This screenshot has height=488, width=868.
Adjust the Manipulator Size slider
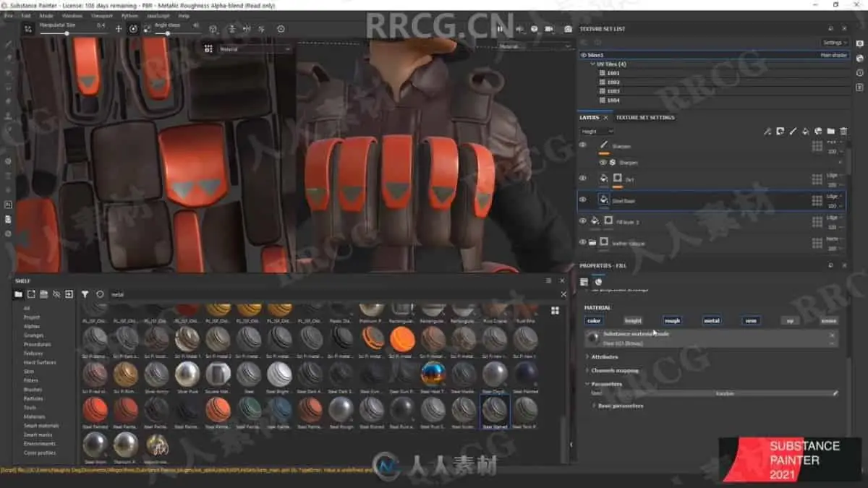point(67,33)
